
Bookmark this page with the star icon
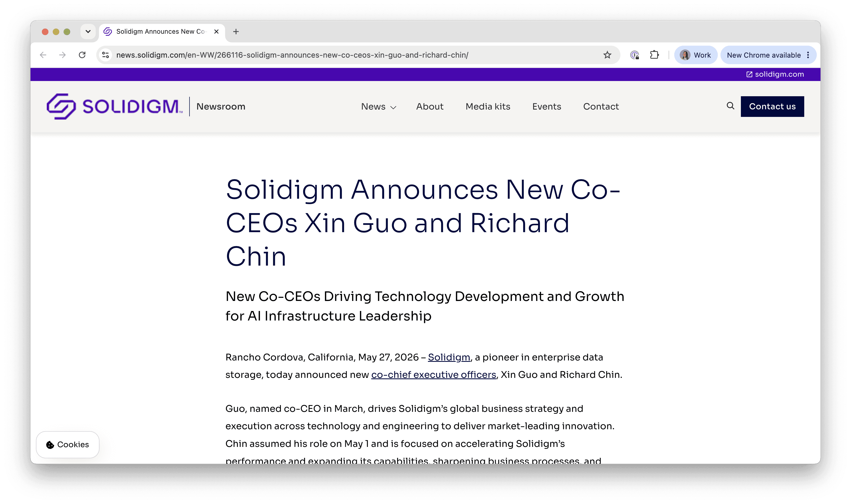(x=607, y=55)
